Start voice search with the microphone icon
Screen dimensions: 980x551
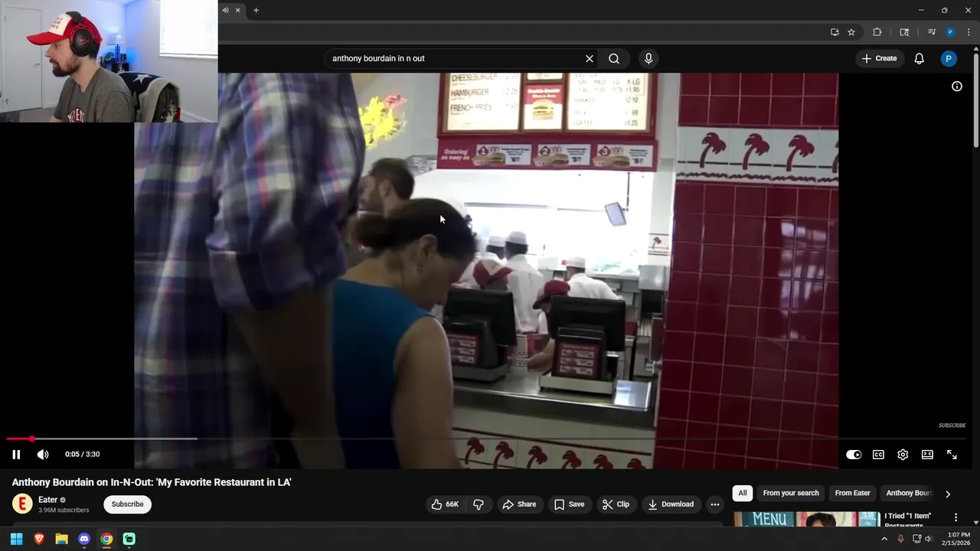[x=648, y=59]
